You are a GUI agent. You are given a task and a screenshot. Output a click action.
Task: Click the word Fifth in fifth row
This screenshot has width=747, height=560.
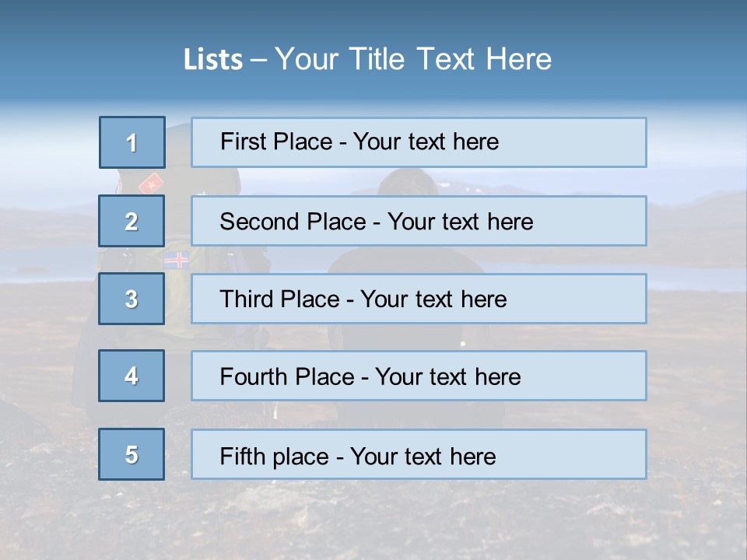(242, 456)
